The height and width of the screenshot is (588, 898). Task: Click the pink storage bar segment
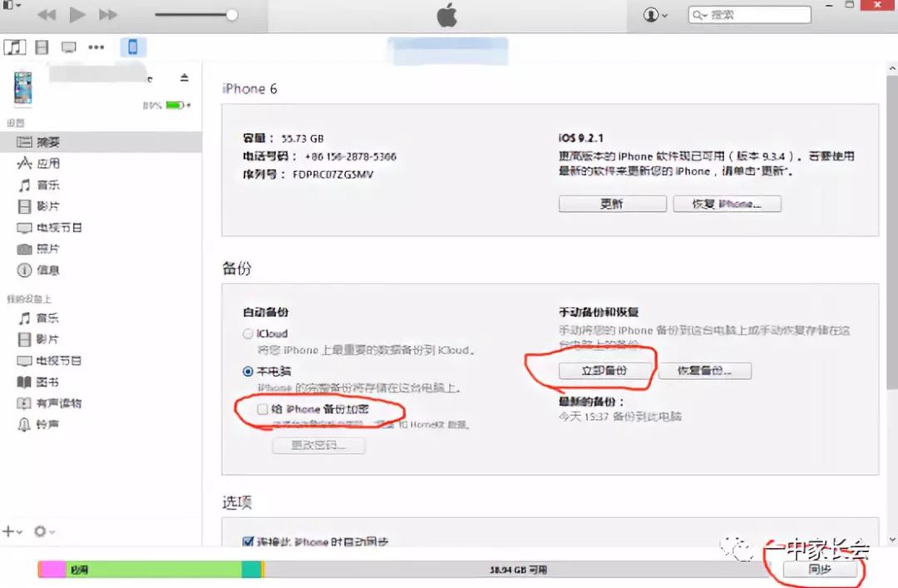pyautogui.click(x=52, y=570)
